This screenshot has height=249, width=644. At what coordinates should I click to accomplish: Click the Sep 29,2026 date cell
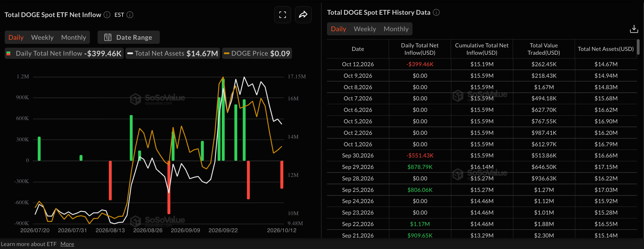[358, 167]
